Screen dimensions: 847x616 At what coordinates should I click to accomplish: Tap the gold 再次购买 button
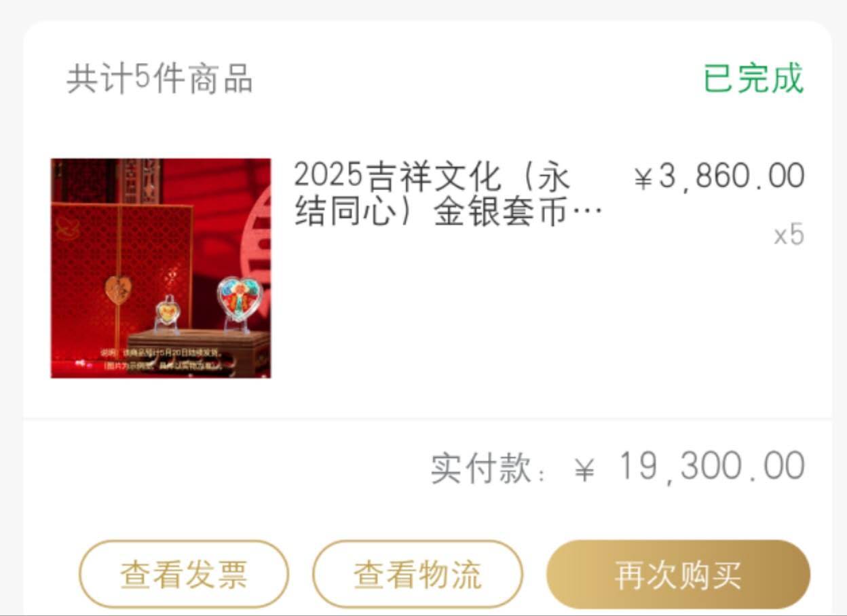(678, 575)
